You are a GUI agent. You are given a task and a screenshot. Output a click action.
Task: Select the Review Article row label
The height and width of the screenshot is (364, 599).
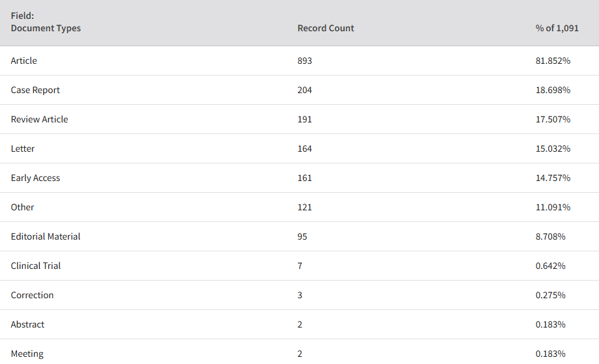[39, 119]
